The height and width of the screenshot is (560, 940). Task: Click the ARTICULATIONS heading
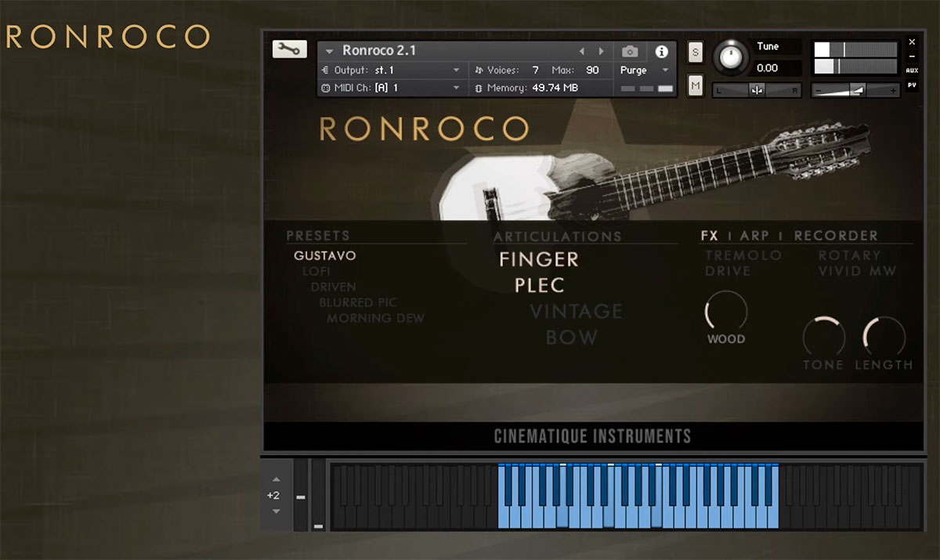[558, 236]
